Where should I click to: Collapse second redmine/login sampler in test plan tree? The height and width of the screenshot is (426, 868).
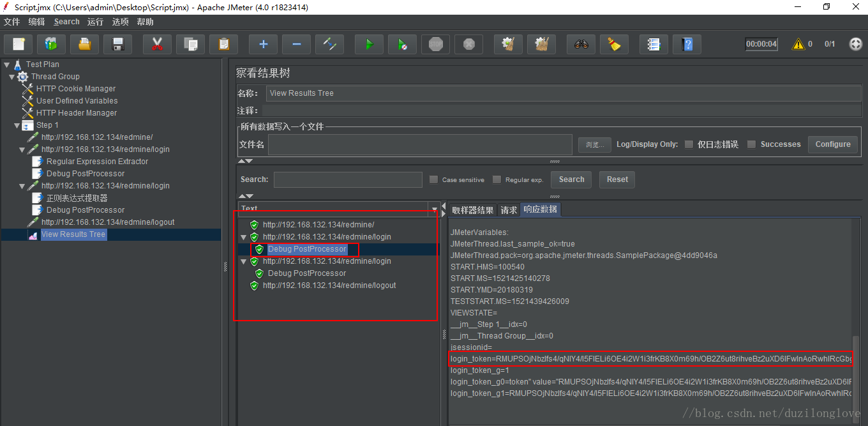tap(22, 186)
